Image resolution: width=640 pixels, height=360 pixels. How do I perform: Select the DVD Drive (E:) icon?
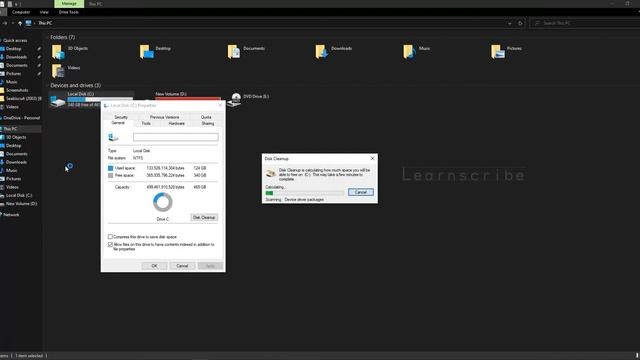[235, 99]
